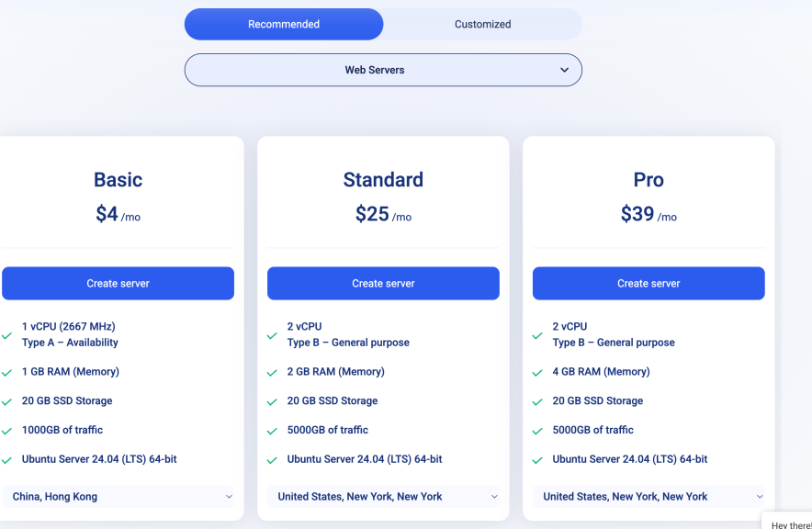Click checkmark beside Basic 20 GB SSD Storage
Screen dimensions: 812x529
click(x=6, y=402)
